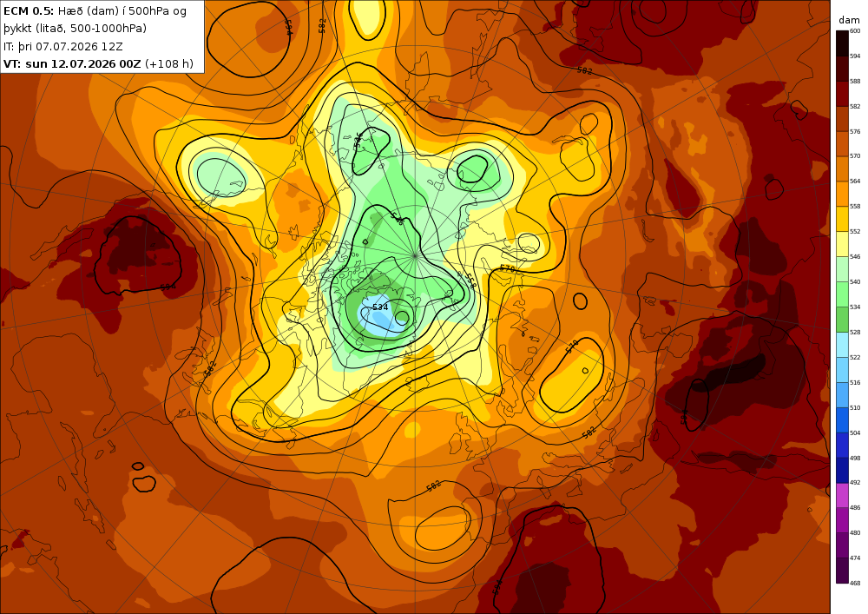Click the 570 tick label on the colorbar
The image size is (868, 614).
(x=855, y=156)
